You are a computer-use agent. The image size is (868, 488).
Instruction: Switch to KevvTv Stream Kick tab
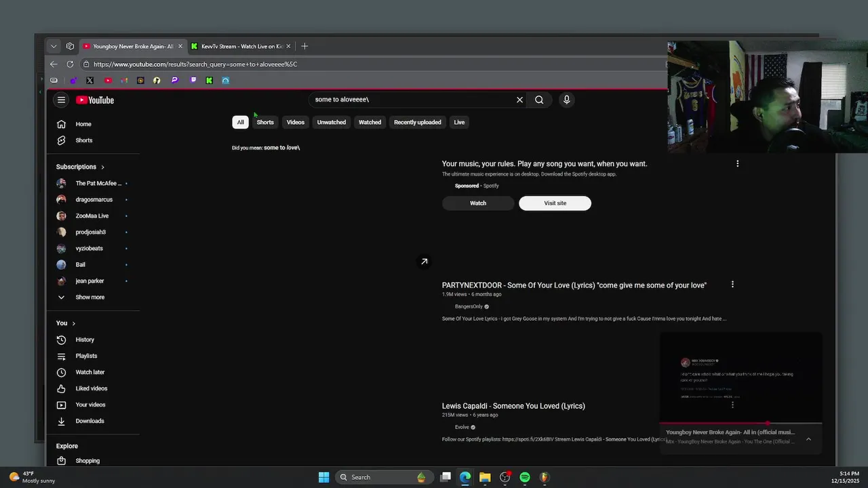241,46
